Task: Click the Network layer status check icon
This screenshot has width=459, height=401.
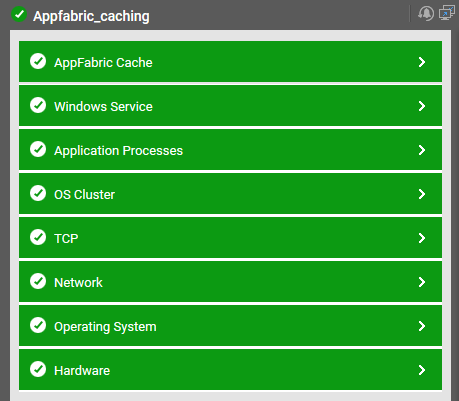Action: pyautogui.click(x=38, y=281)
